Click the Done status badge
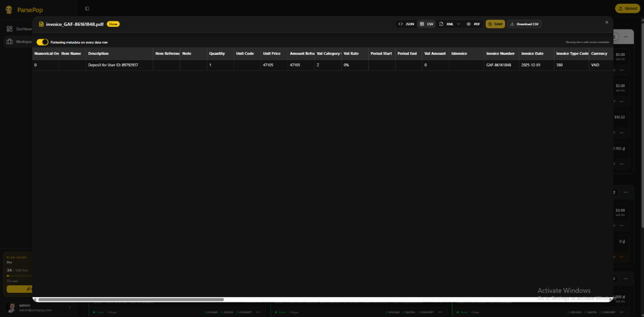This screenshot has height=317, width=644. point(113,24)
